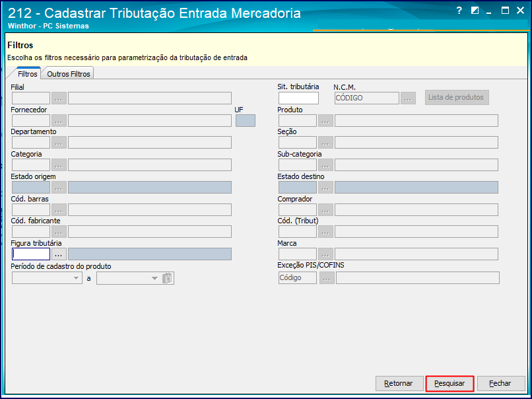Click the Filial code input field

point(31,98)
